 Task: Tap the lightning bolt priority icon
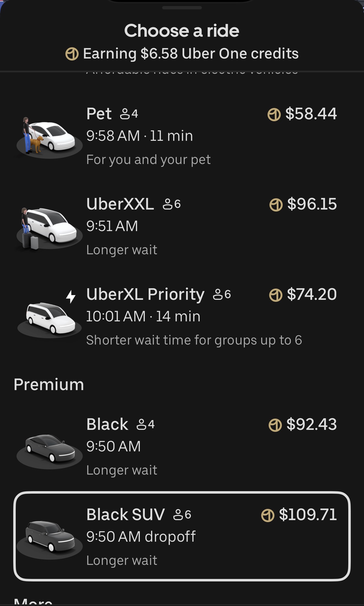point(71,297)
